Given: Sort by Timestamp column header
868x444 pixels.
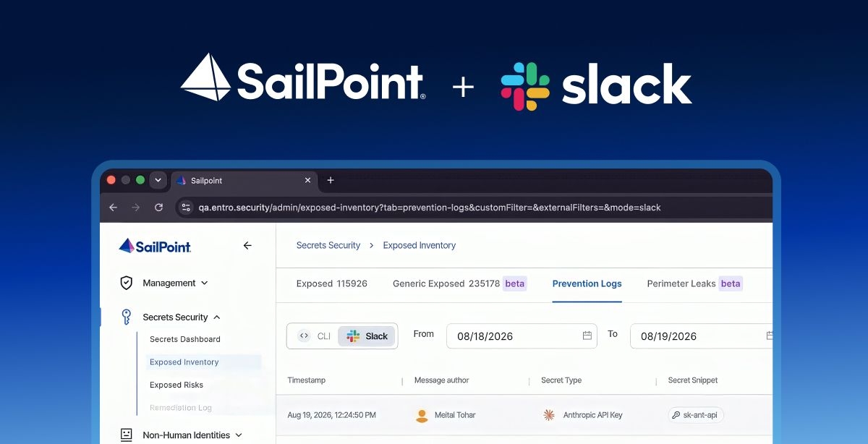Looking at the screenshot, I should tap(307, 380).
